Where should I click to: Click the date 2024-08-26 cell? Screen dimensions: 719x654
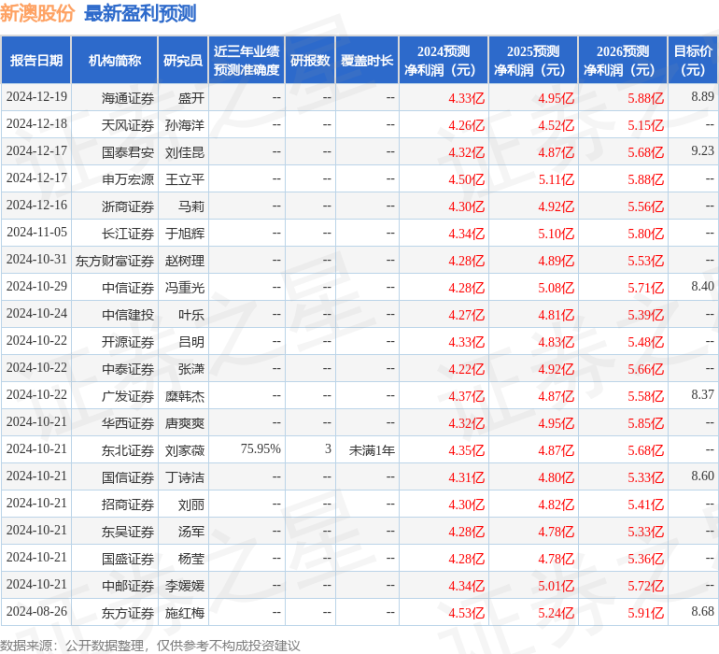pos(37,611)
